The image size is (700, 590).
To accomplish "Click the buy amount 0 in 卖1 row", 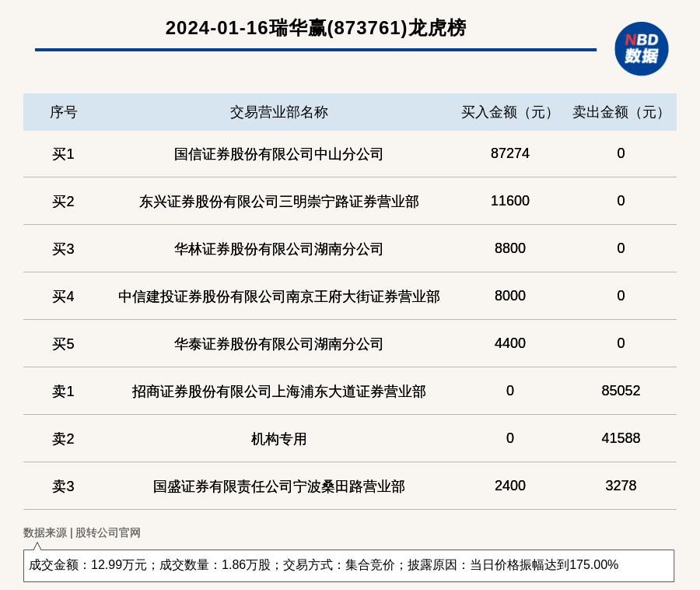I will [x=509, y=391].
